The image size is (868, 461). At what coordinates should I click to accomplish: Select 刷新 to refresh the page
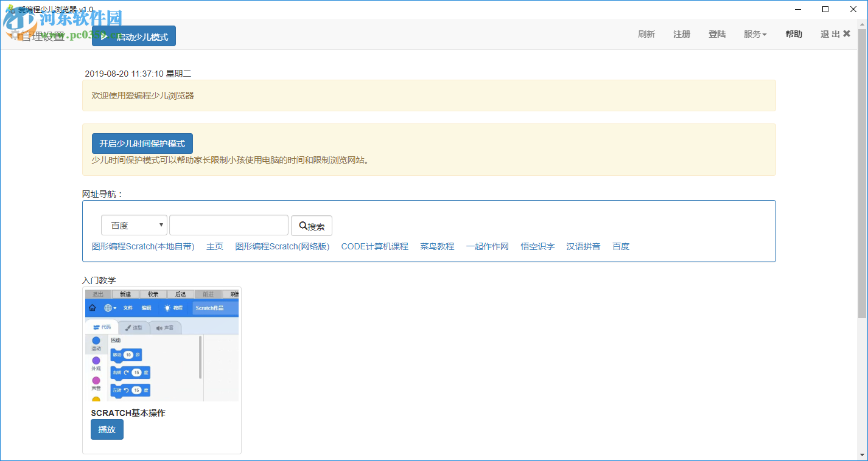646,34
